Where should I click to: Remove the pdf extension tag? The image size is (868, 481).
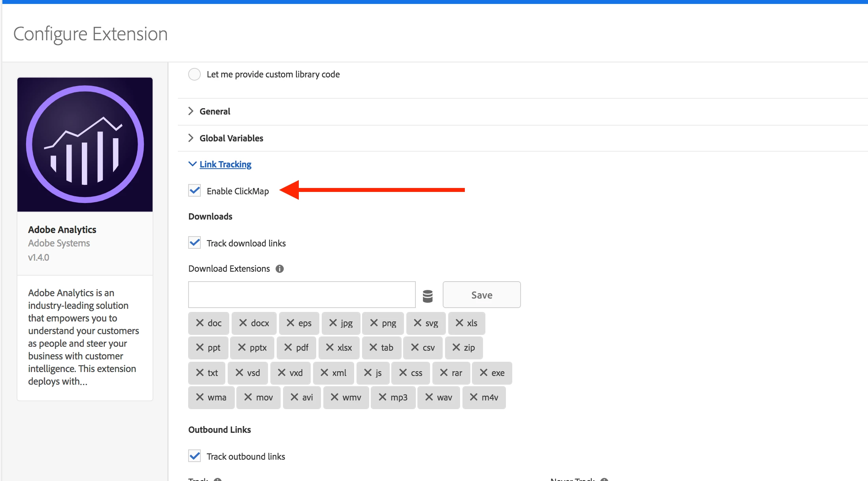click(288, 348)
